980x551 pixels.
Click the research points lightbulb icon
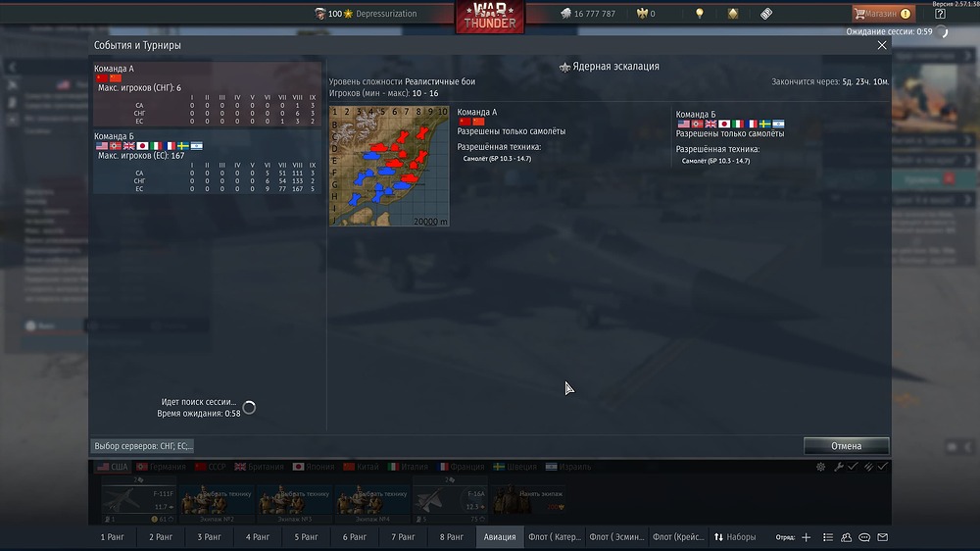700,13
